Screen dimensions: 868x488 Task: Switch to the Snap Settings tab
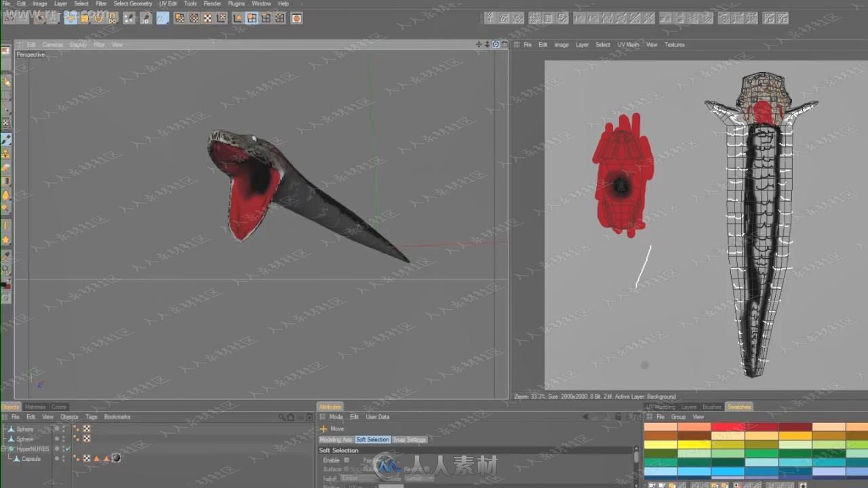tap(410, 439)
